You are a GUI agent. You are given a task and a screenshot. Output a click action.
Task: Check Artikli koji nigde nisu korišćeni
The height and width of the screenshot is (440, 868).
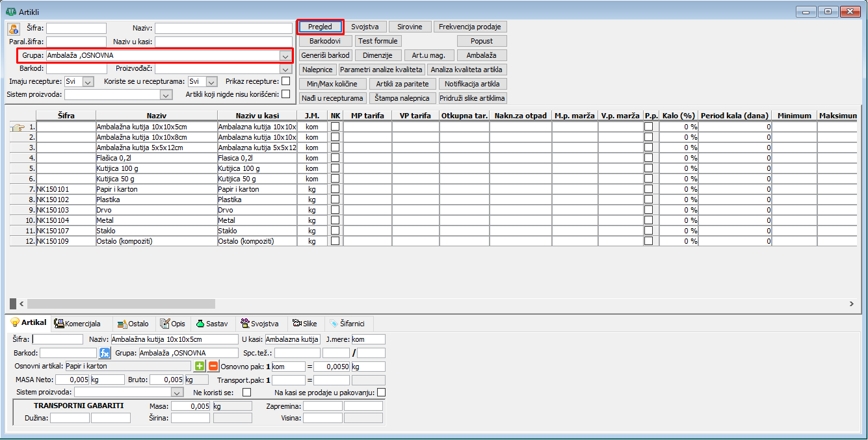(286, 94)
